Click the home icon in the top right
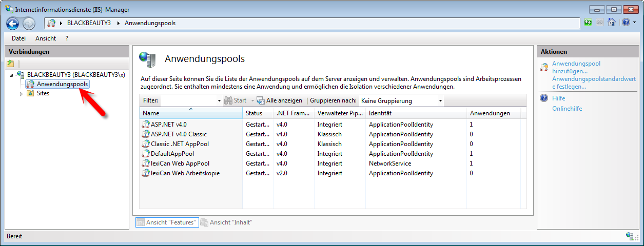The height and width of the screenshot is (246, 644). click(x=611, y=23)
